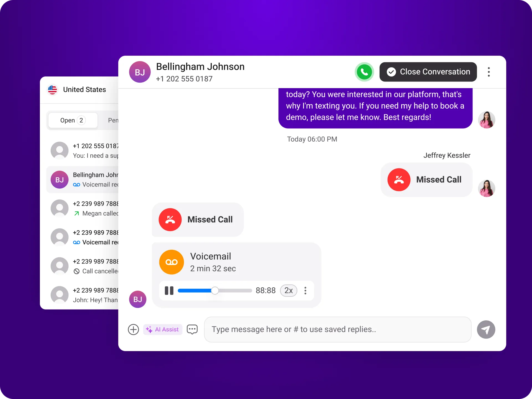This screenshot has width=532, height=399.
Task: Click the green phone call button
Action: pyautogui.click(x=364, y=72)
